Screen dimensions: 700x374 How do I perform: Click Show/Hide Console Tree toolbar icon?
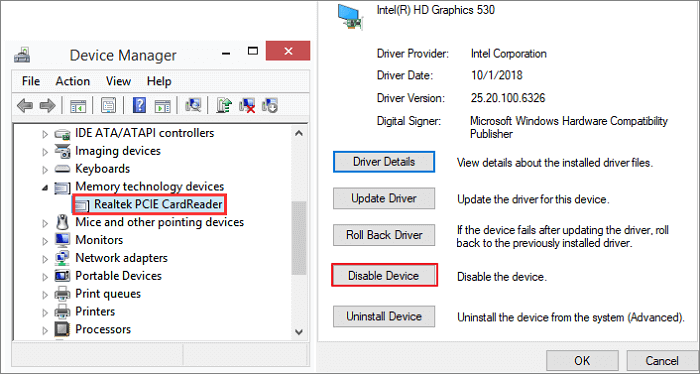(x=78, y=106)
